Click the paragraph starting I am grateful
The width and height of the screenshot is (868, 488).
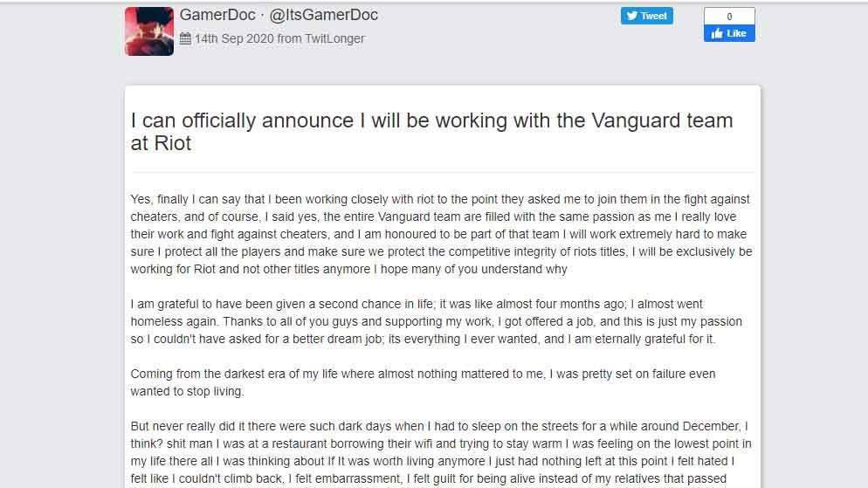click(x=437, y=321)
